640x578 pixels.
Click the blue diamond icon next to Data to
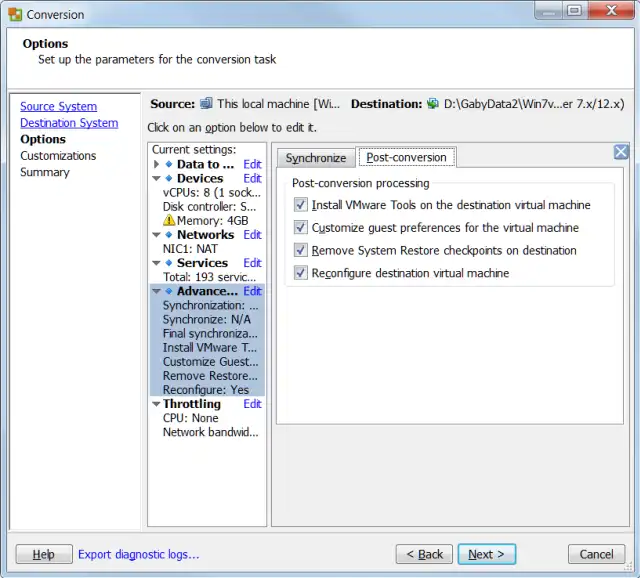pos(169,164)
